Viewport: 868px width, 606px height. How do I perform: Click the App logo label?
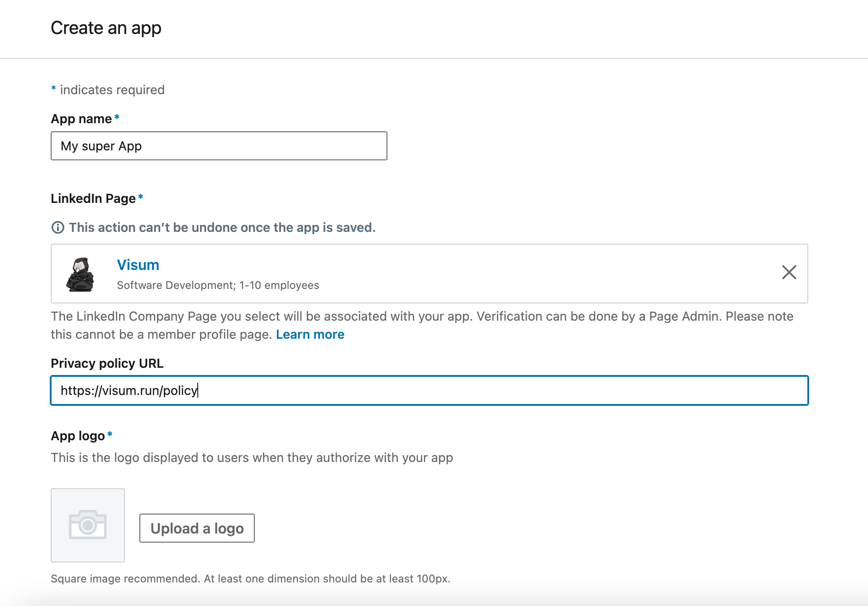[x=78, y=436]
